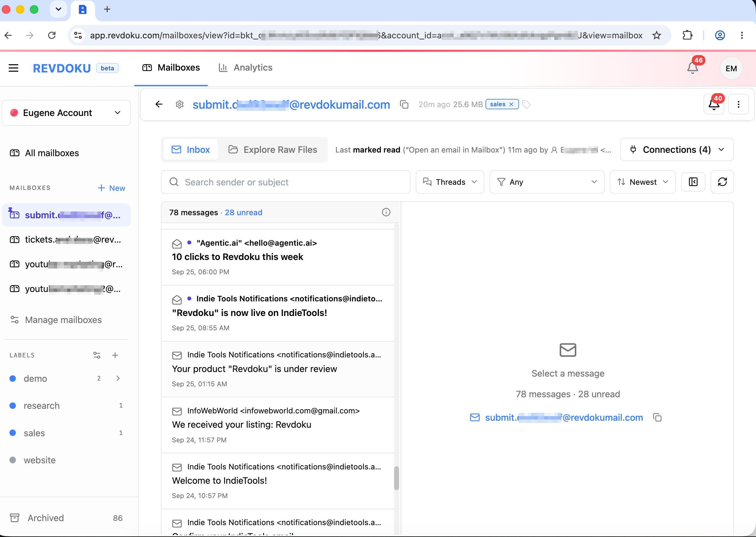Screen dimensions: 756x537
Task: Show messages info icon beside 28 unread
Action: (386, 212)
